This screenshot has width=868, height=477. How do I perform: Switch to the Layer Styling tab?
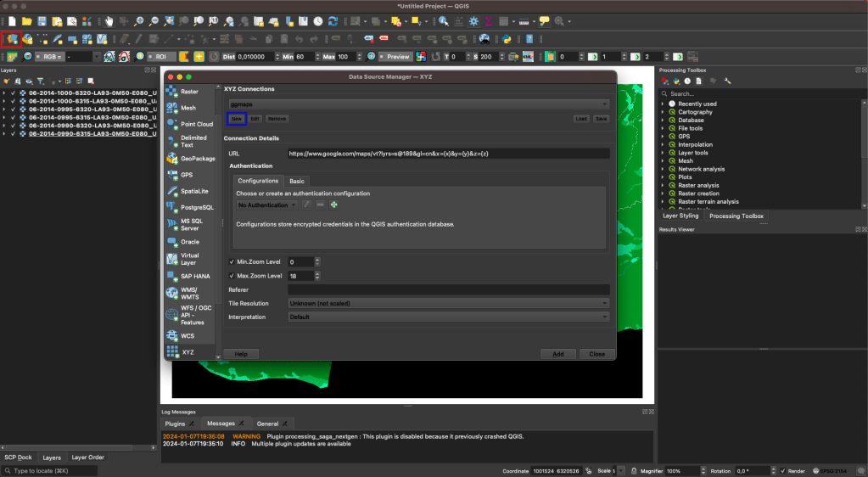(x=680, y=216)
